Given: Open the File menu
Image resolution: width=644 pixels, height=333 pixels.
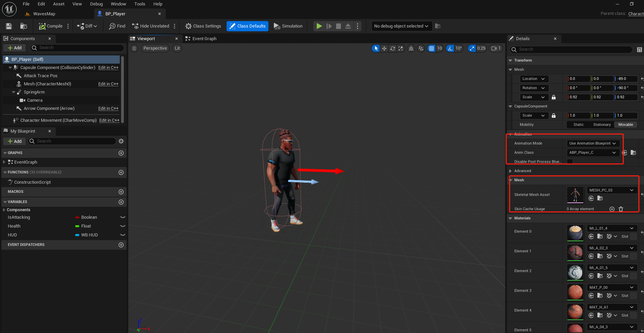Looking at the screenshot, I should [x=26, y=4].
